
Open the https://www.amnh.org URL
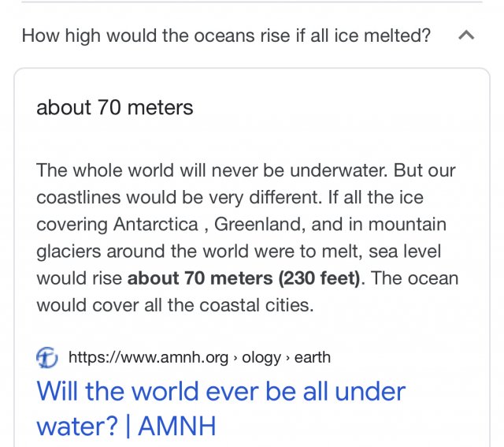pyautogui.click(x=149, y=357)
